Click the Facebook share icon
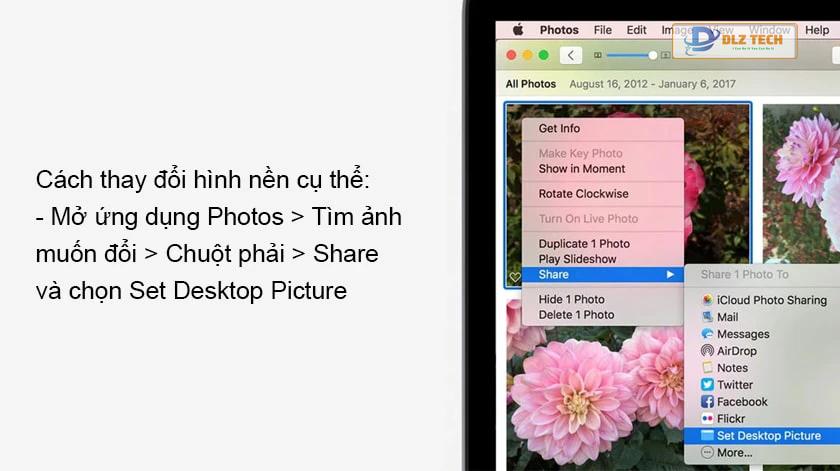Screen dimensions: 840x471 pos(707,401)
